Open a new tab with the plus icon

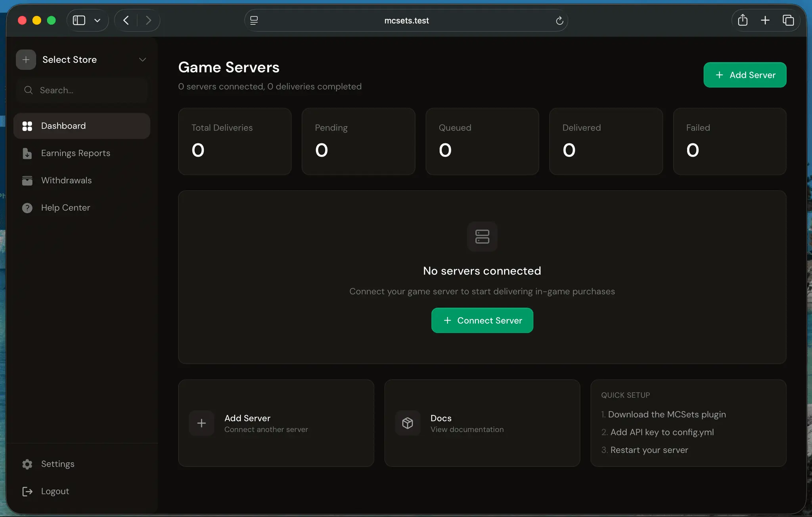[x=765, y=20]
